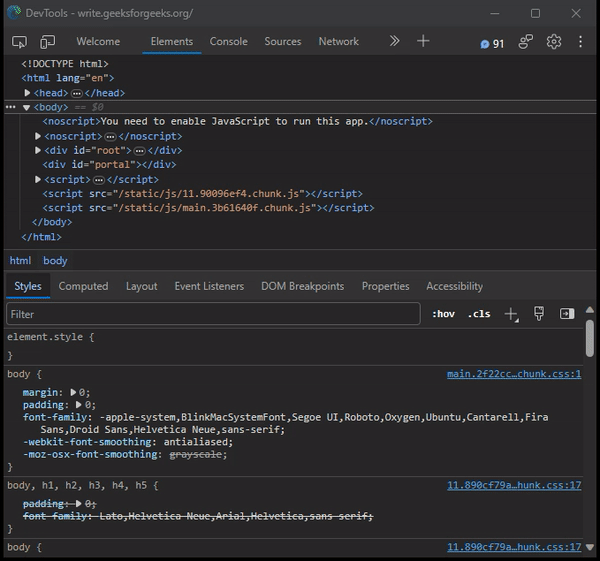Viewport: 600px width, 561px height.
Task: Click the plus icon to add tool
Action: point(423,41)
